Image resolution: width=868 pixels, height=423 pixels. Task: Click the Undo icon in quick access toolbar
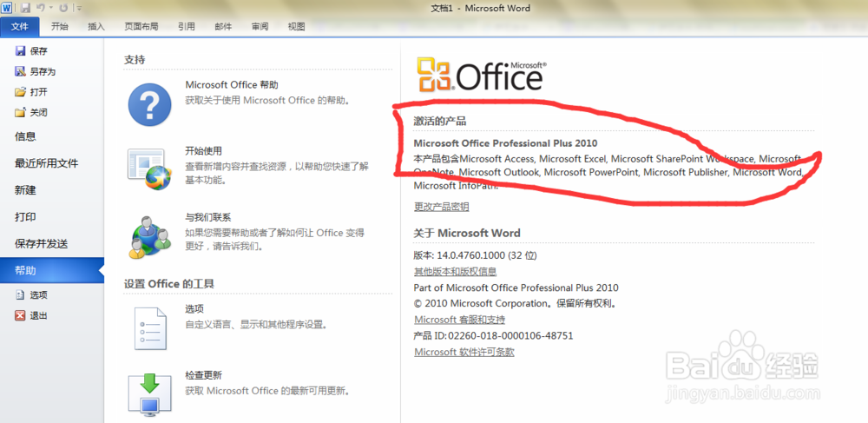point(40,8)
